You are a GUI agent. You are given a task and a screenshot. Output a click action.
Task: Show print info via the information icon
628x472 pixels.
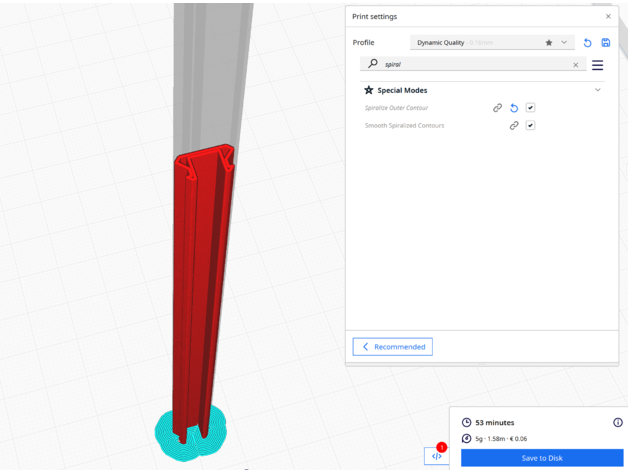click(x=617, y=423)
